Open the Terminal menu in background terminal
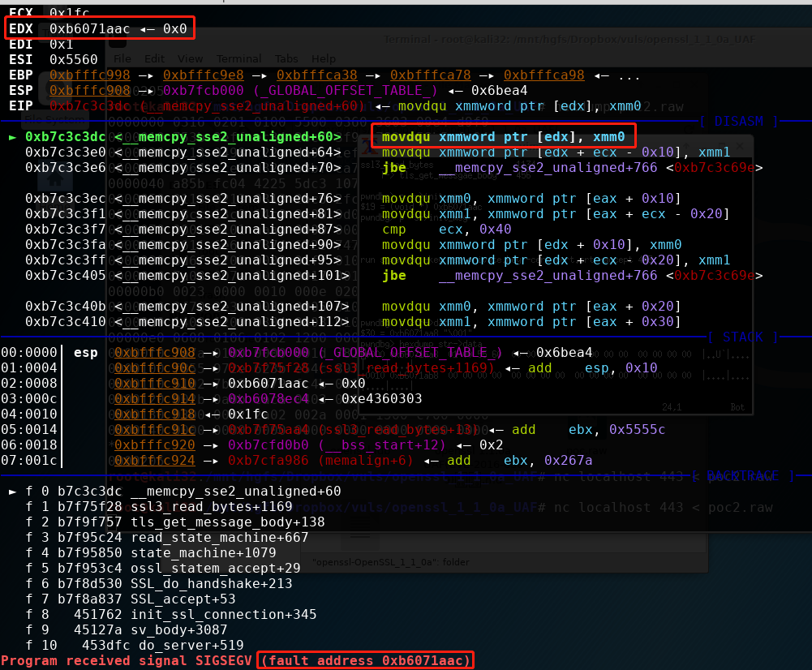Screen dimensions: 812x670 click(238, 58)
